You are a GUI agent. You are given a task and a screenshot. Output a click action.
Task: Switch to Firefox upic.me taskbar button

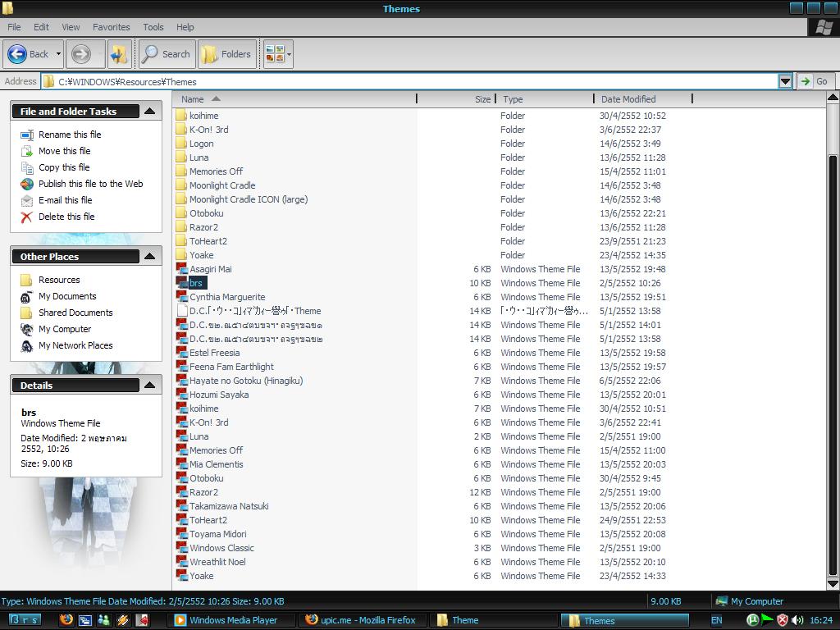(x=363, y=620)
